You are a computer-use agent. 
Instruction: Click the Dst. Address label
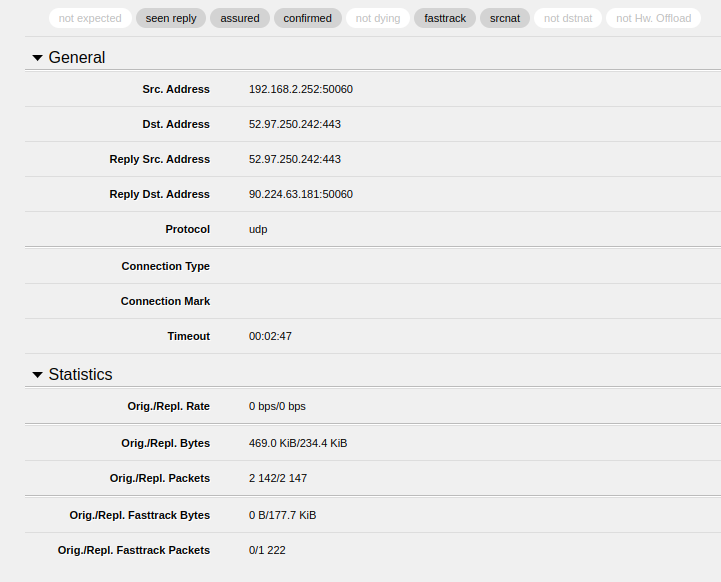point(176,124)
